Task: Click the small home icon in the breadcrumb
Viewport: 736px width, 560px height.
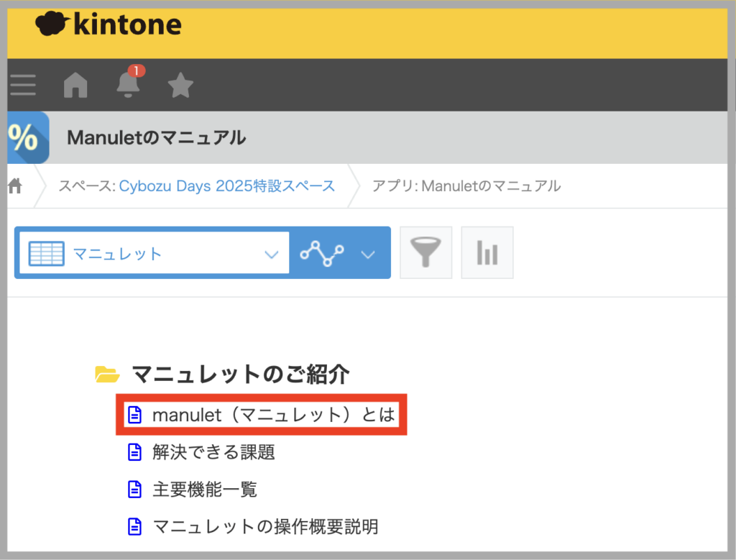Action: [15, 186]
